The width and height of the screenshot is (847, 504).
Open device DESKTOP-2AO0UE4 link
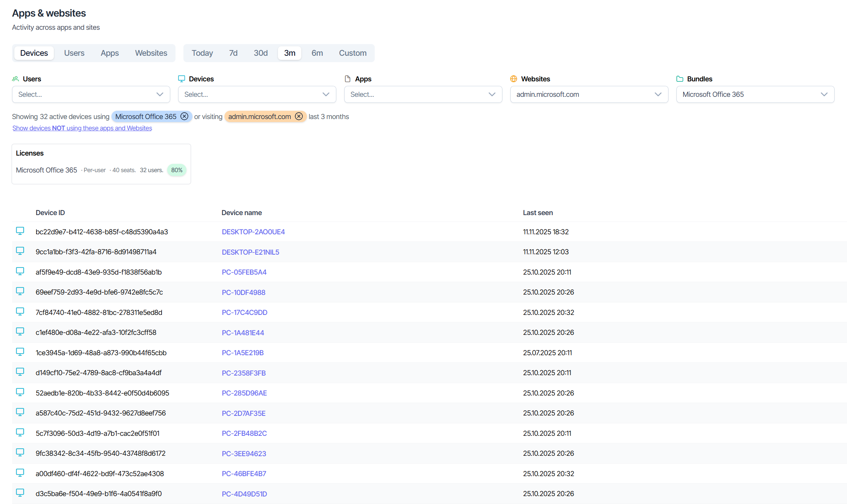click(x=253, y=232)
